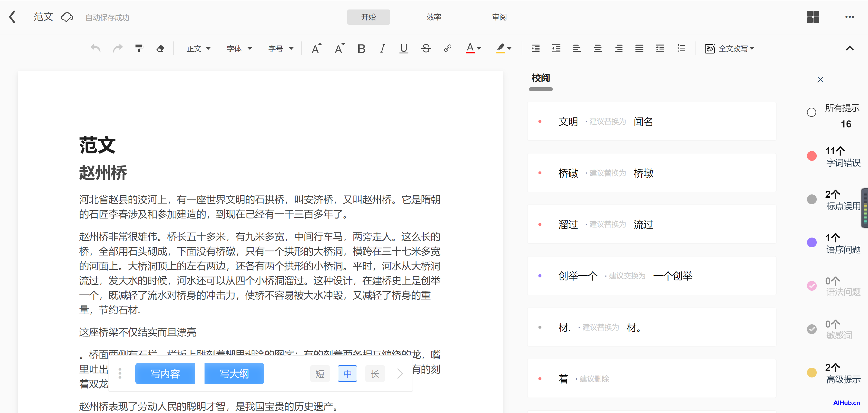Select the format painter tool
This screenshot has height=413, width=868.
pos(139,48)
